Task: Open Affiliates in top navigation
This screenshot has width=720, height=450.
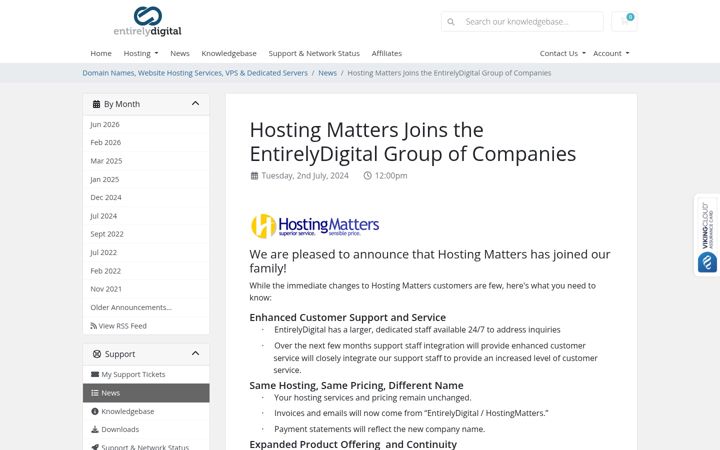Action: [x=387, y=53]
